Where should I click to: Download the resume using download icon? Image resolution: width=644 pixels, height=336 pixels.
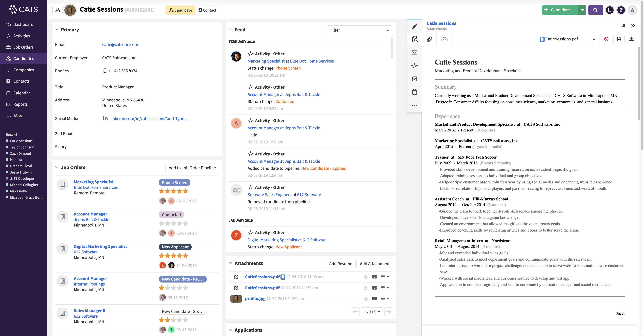click(631, 39)
